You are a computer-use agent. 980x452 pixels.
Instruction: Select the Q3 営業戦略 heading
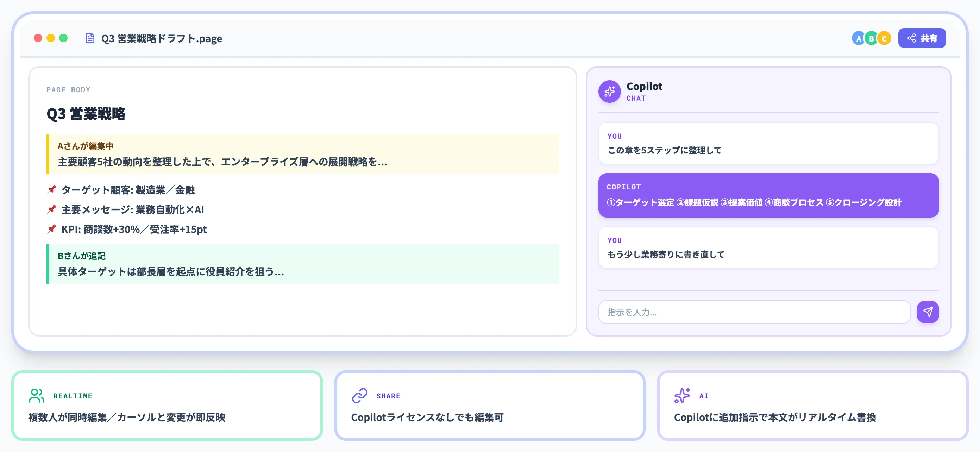pos(86,114)
